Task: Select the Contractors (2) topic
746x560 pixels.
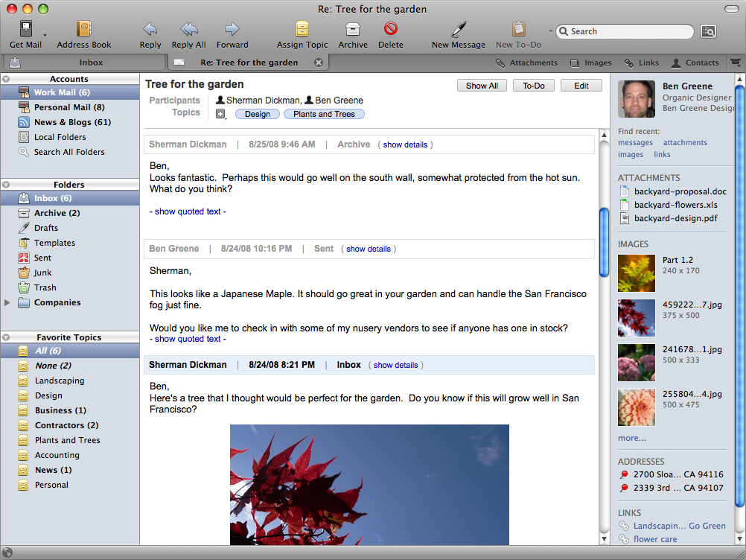Action: click(70, 425)
